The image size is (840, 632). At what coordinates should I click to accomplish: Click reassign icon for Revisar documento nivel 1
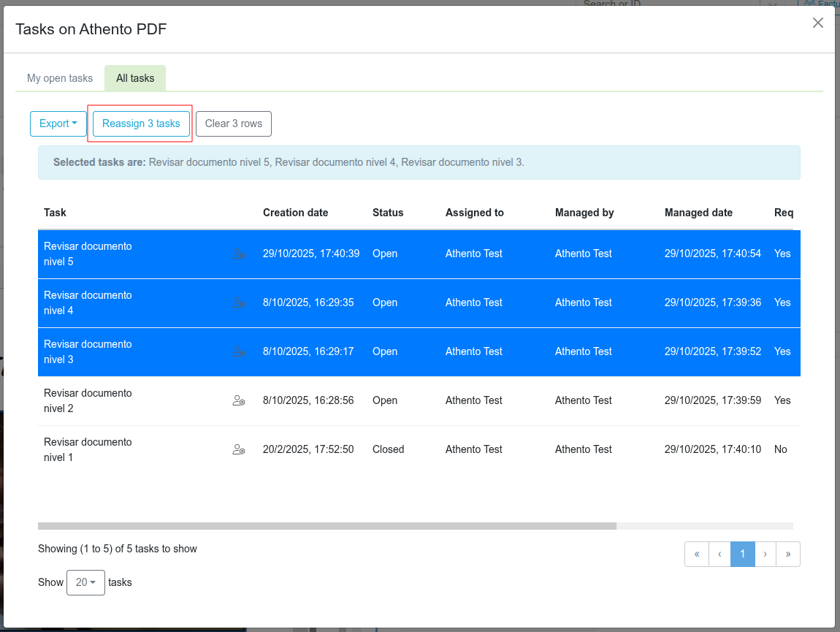[239, 450]
